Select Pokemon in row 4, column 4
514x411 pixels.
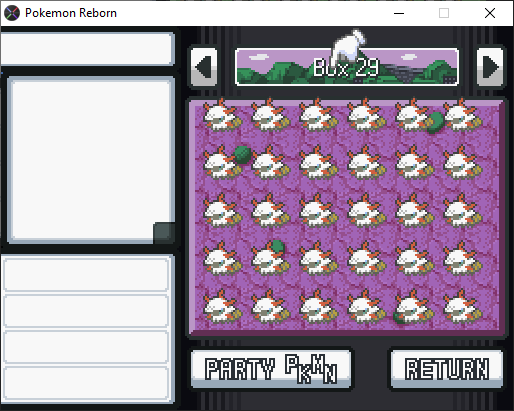[366, 259]
